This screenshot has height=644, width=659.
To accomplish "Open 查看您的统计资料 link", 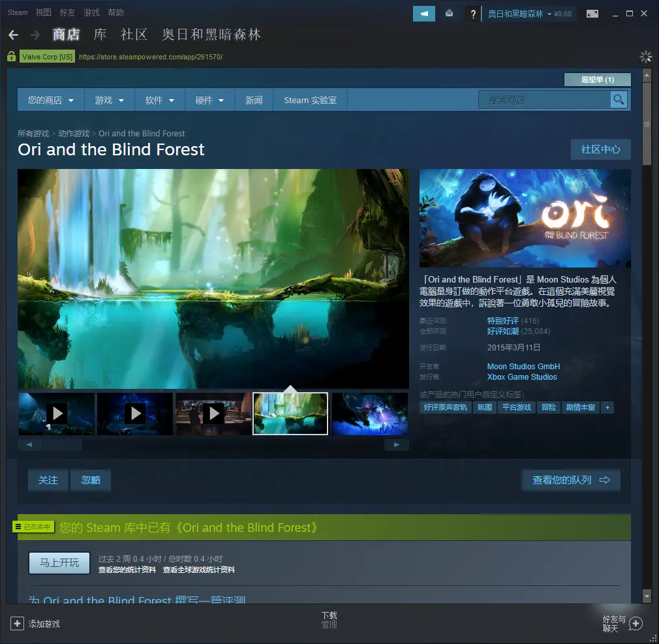I will (x=127, y=570).
